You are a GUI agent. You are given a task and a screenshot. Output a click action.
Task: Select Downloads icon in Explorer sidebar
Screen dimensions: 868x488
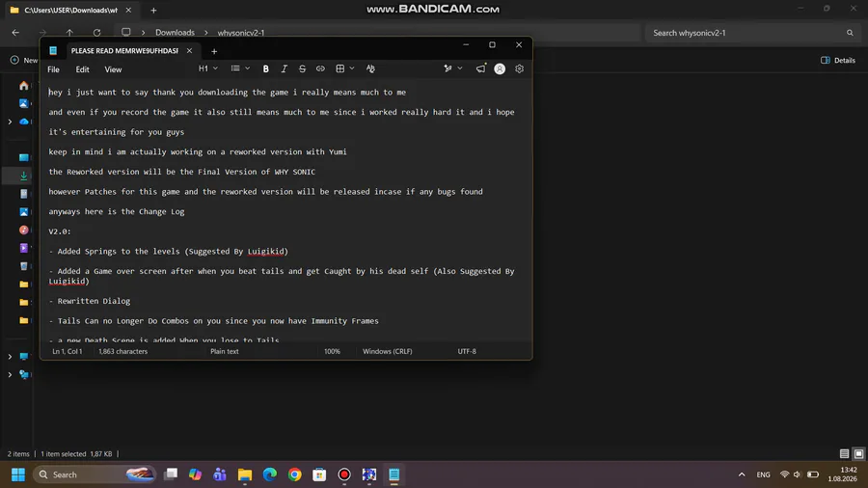24,176
